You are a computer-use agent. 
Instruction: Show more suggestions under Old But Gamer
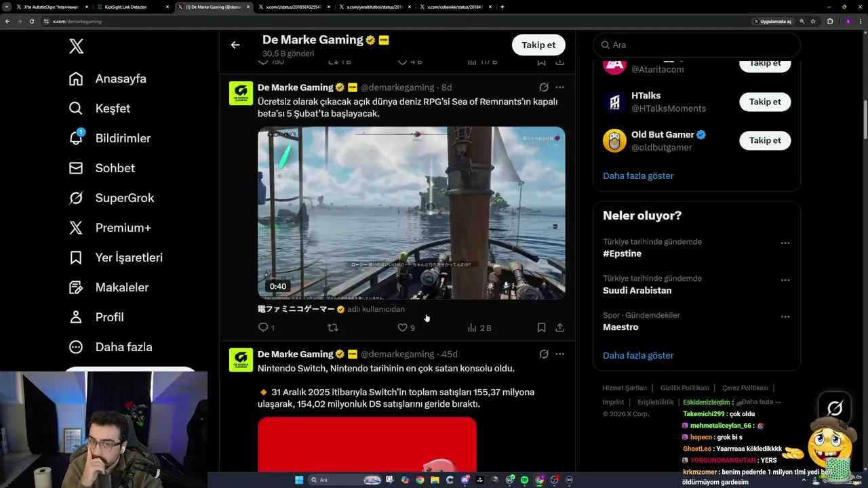click(638, 176)
